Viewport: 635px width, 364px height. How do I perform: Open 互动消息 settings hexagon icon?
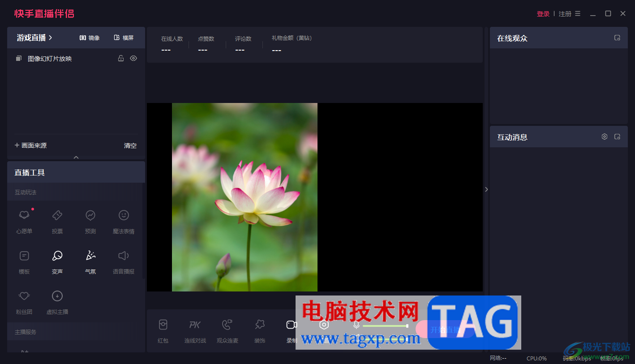[605, 137]
